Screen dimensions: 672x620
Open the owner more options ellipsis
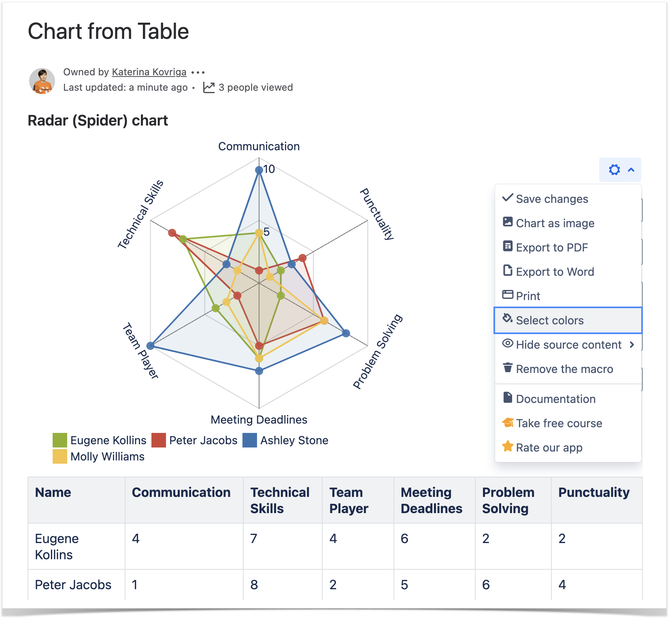pyautogui.click(x=198, y=72)
